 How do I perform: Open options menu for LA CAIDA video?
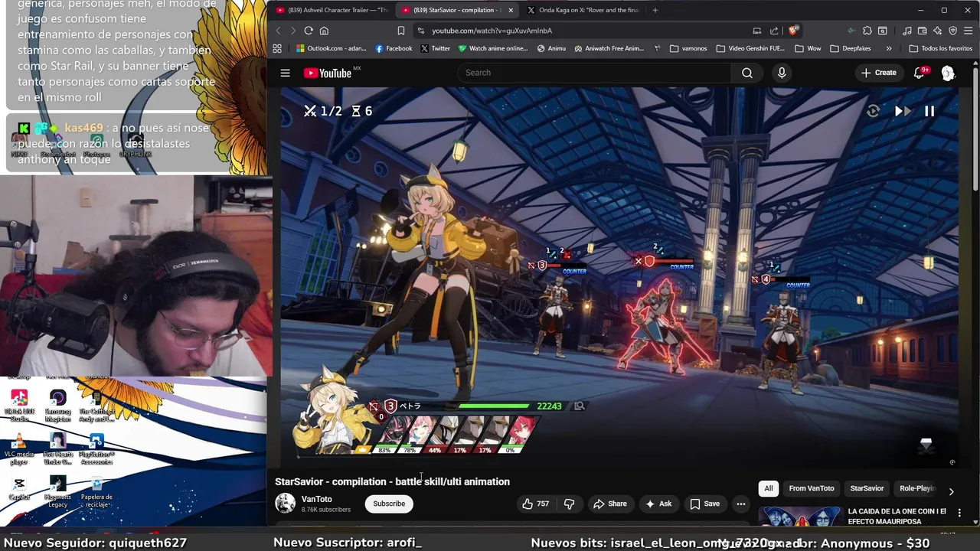(x=959, y=513)
